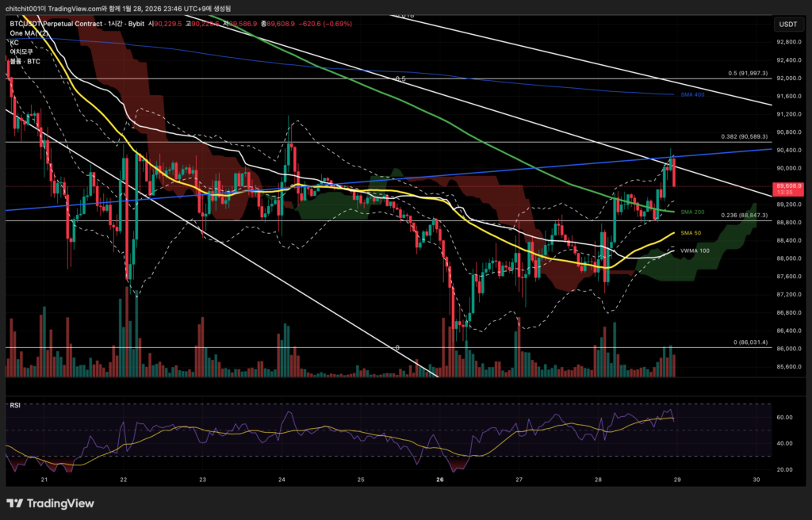Image resolution: width=812 pixels, height=520 pixels.
Task: Click the USDT currency label on price axis
Action: pyautogui.click(x=788, y=24)
